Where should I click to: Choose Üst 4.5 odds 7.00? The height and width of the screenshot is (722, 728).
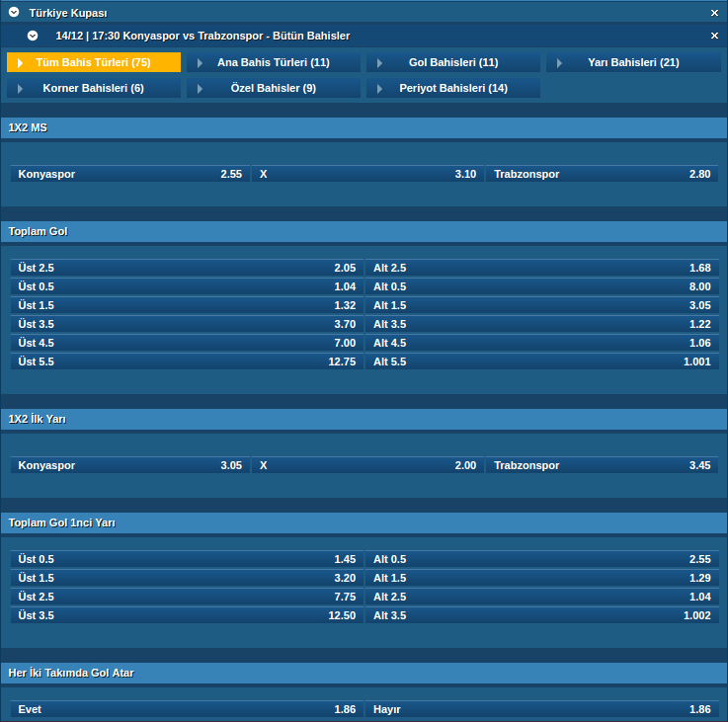pos(187,343)
